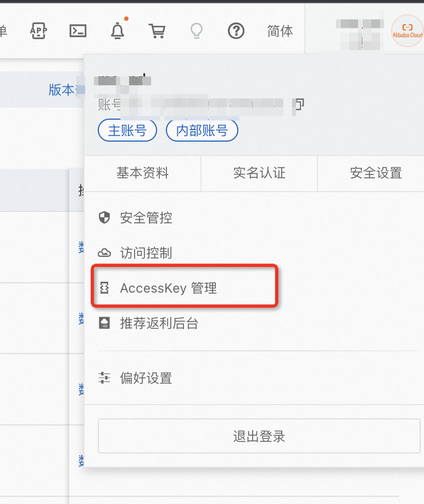The image size is (424, 504).
Task: Click the Alibaba Cloud avatar
Action: (x=407, y=30)
